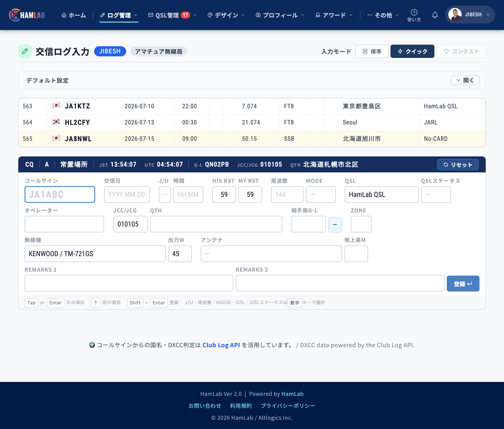Click the アマチュア無線局 badge
This screenshot has height=429, width=504.
[x=159, y=51]
